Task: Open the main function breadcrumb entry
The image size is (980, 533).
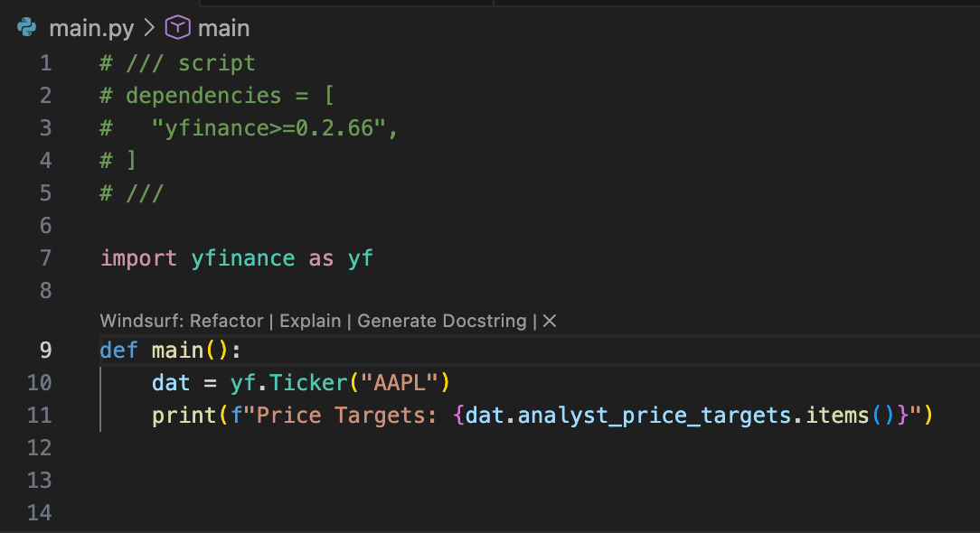Action: pos(224,27)
